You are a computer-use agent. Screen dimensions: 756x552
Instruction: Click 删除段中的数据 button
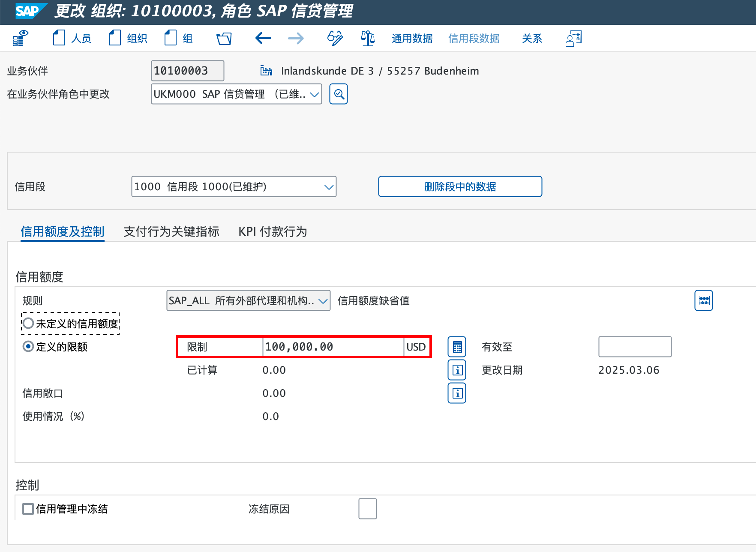pyautogui.click(x=460, y=186)
